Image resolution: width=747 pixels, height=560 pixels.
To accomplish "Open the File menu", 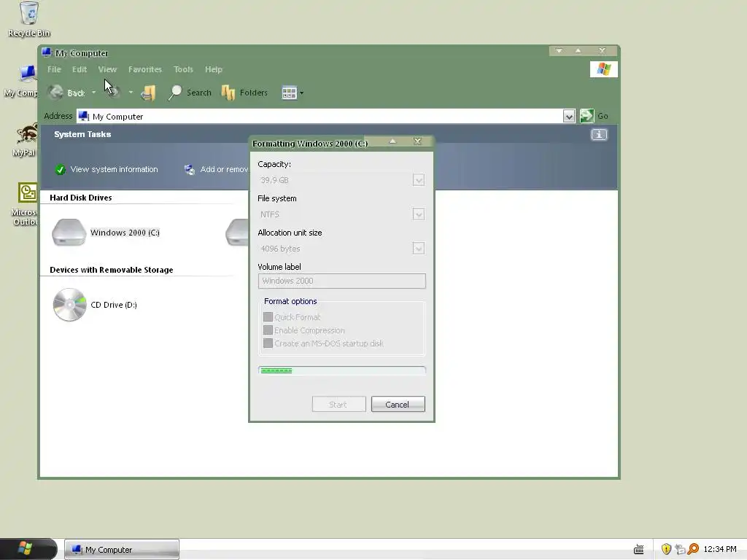I will coord(54,69).
